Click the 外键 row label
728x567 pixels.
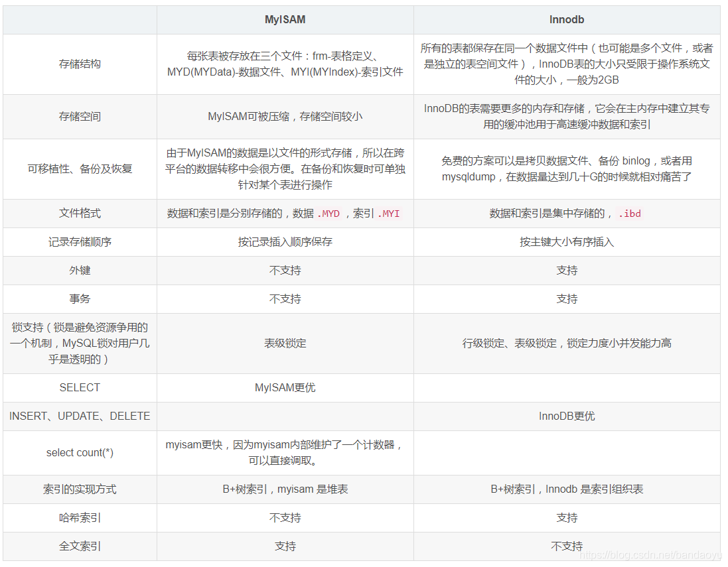(x=80, y=271)
